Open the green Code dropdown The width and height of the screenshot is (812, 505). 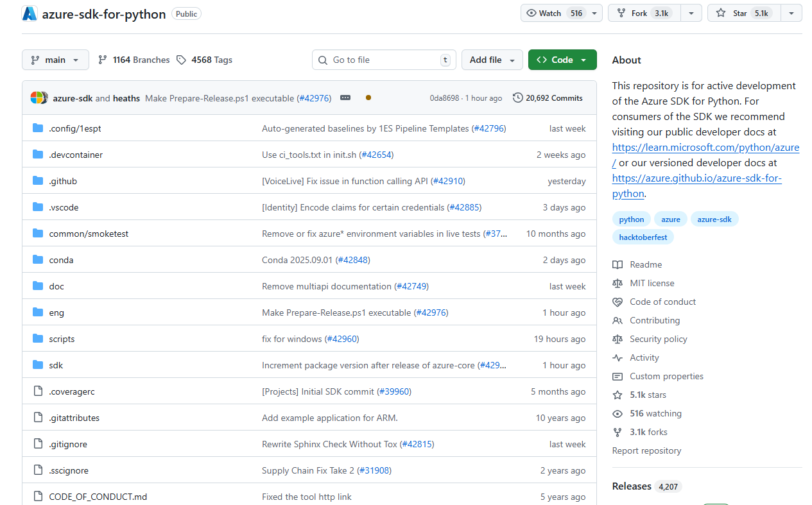pos(562,59)
